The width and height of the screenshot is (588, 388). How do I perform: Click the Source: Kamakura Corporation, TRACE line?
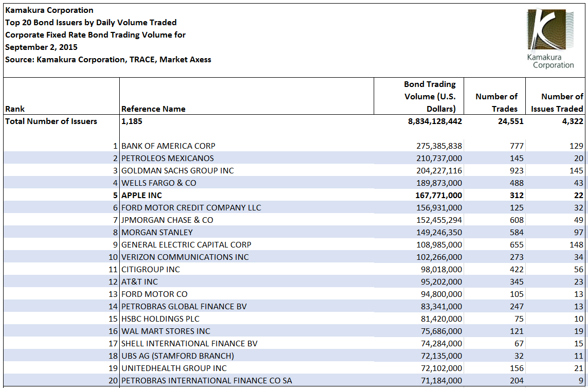tap(108, 59)
